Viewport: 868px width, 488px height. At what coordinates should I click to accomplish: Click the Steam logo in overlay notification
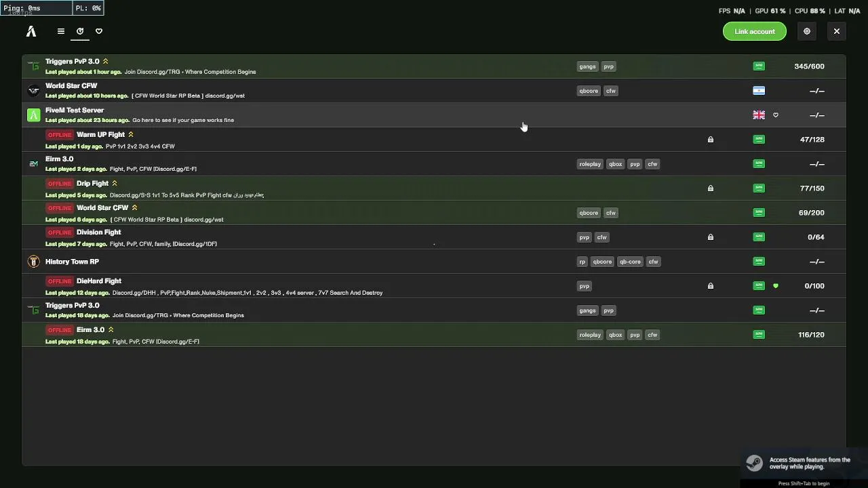click(x=754, y=463)
